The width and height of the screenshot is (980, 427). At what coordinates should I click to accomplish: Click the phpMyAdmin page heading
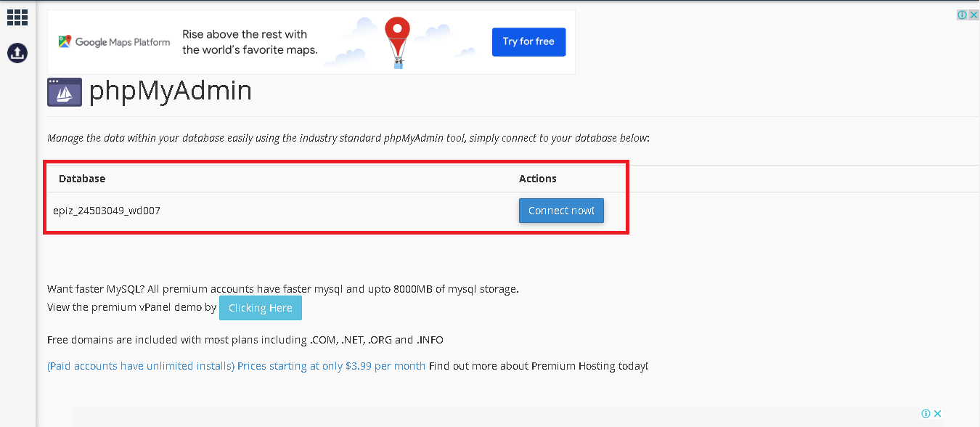(171, 91)
